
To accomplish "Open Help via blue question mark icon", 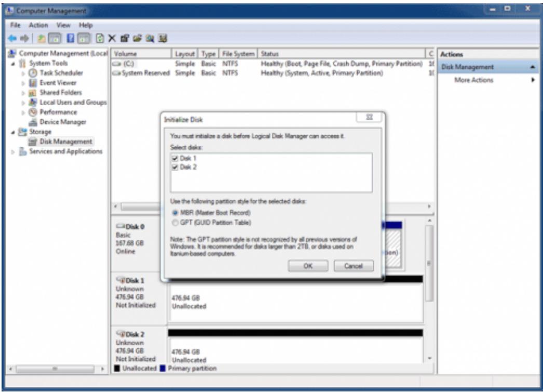I will [x=70, y=38].
